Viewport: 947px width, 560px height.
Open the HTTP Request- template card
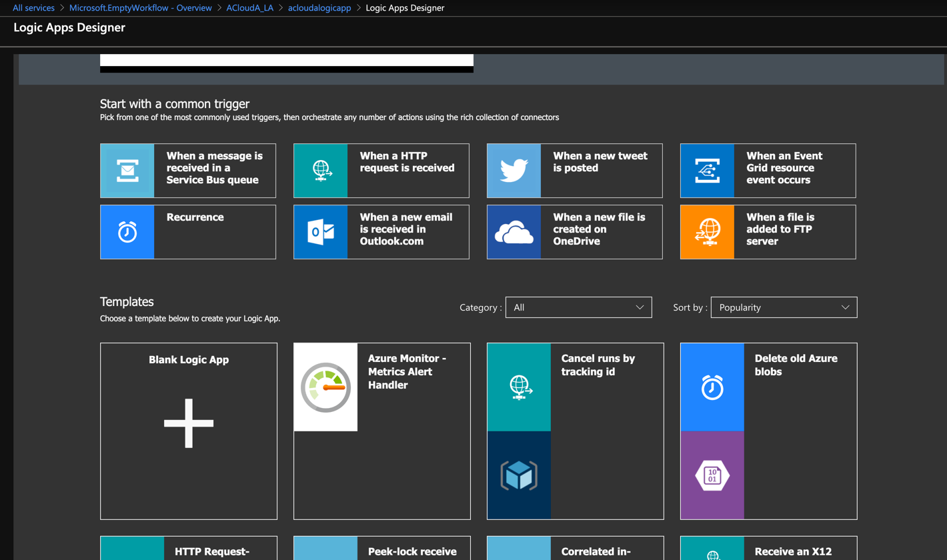pyautogui.click(x=189, y=548)
